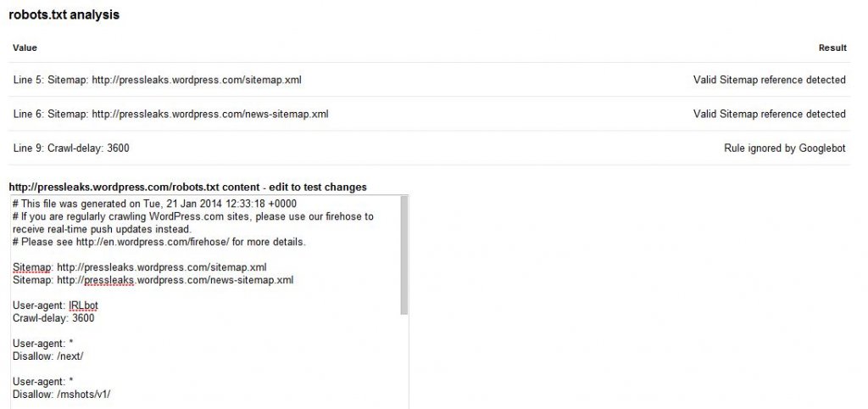Click the news-sitemap.xml Sitemap line in editor
The width and height of the screenshot is (868, 409).
[153, 280]
